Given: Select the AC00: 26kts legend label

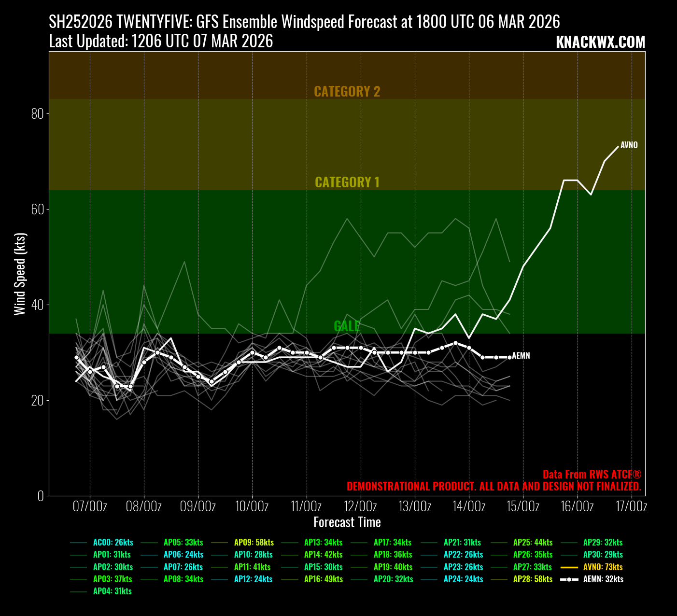Looking at the screenshot, I should point(113,543).
